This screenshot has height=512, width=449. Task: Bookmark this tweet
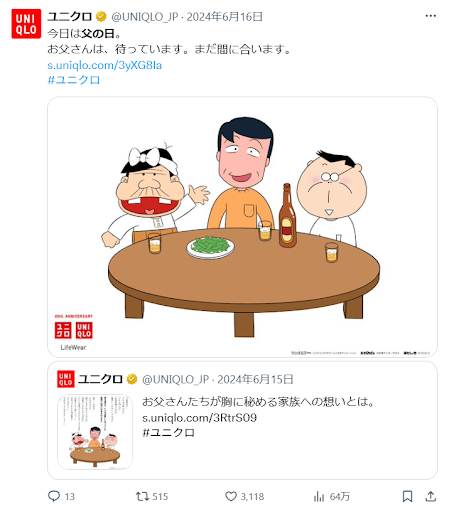[x=407, y=496]
